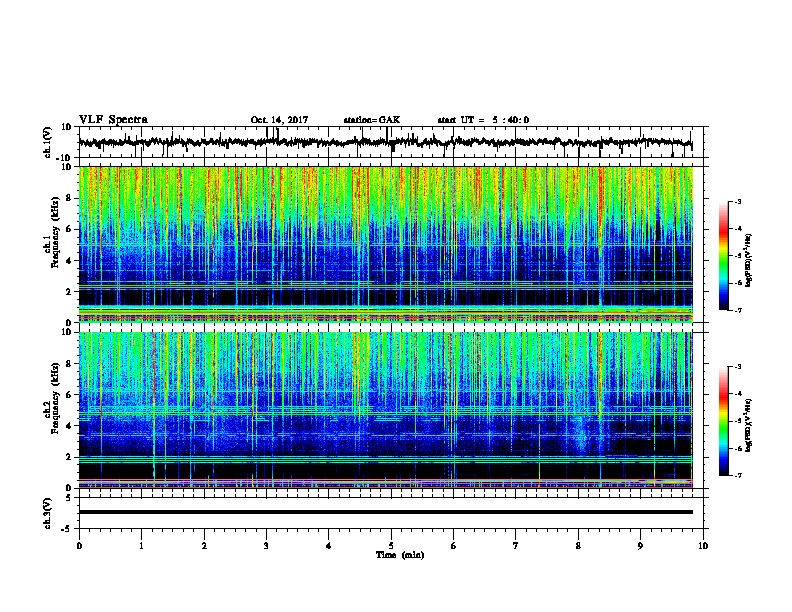
Task: Click the "0" tick on time axis
Action: coord(79,546)
